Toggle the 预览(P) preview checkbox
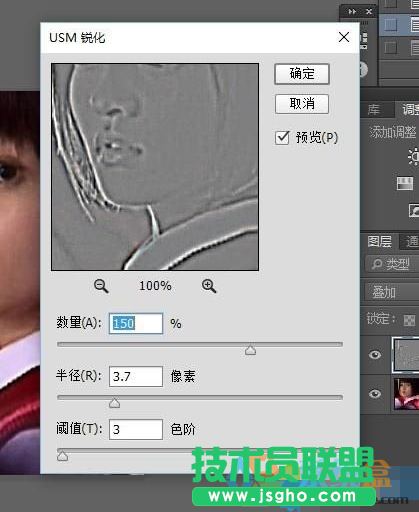The image size is (419, 512). coord(282,138)
